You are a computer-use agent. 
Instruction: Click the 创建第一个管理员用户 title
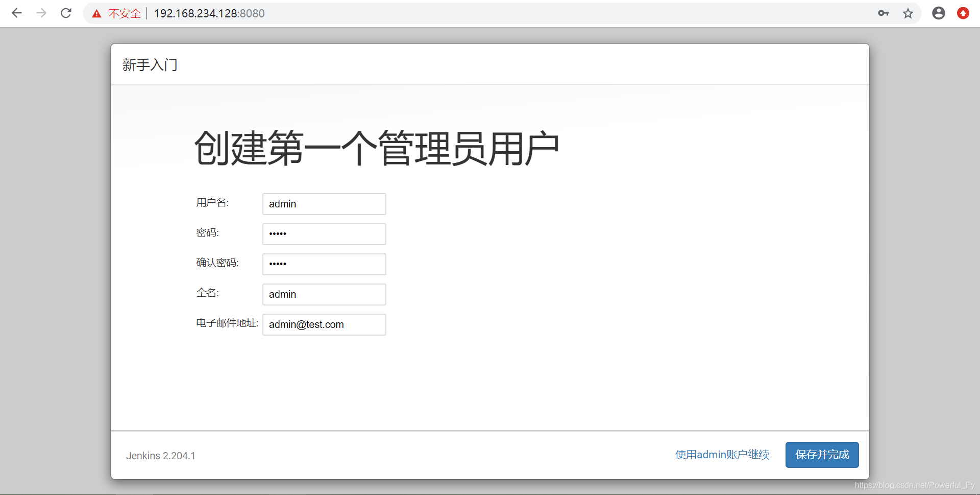[376, 148]
